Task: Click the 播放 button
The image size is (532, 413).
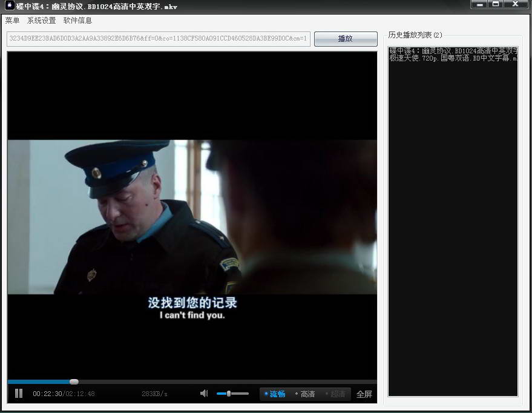Action: pyautogui.click(x=346, y=39)
